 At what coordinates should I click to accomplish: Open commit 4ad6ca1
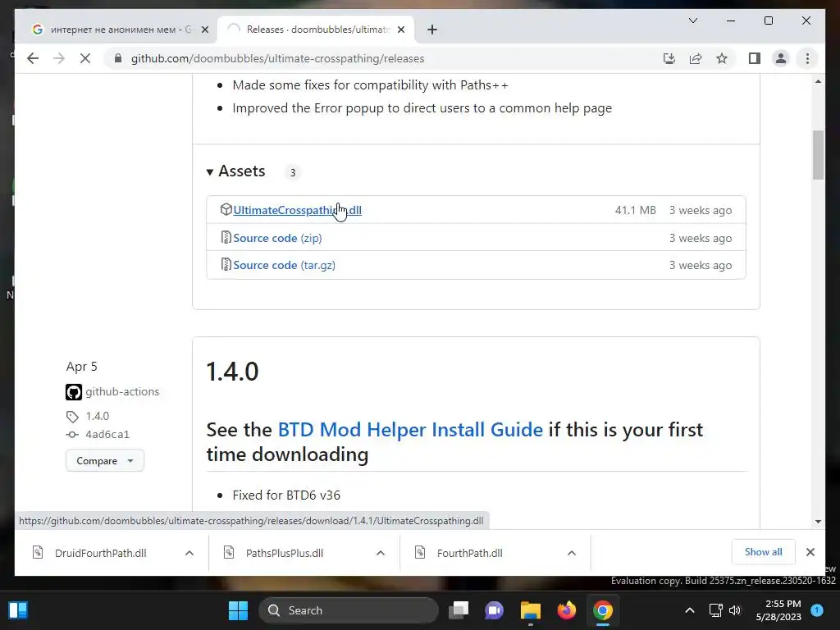[x=107, y=435]
